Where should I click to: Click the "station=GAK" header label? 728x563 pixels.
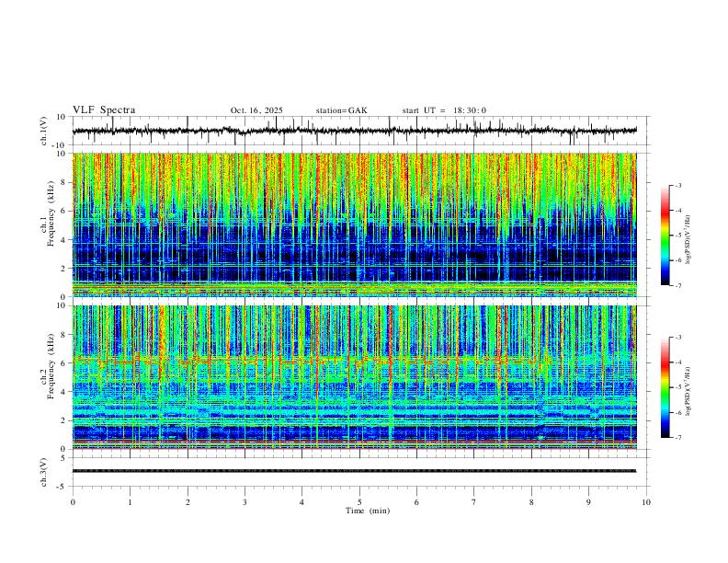(x=341, y=110)
